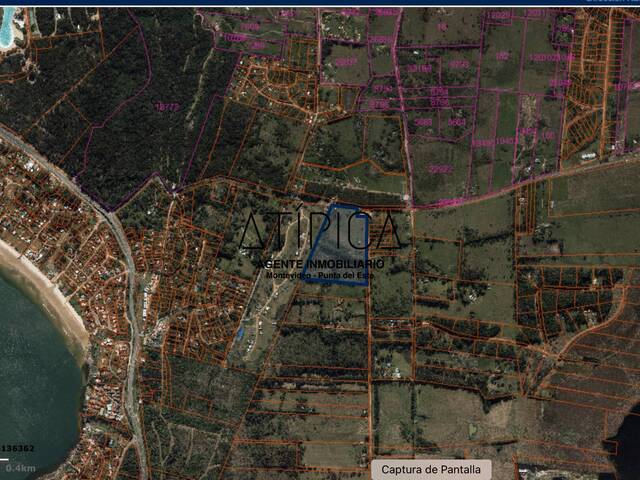This screenshot has height=480, width=640.
Task: Click the dark blue top title bar
Action: click(x=320, y=3)
